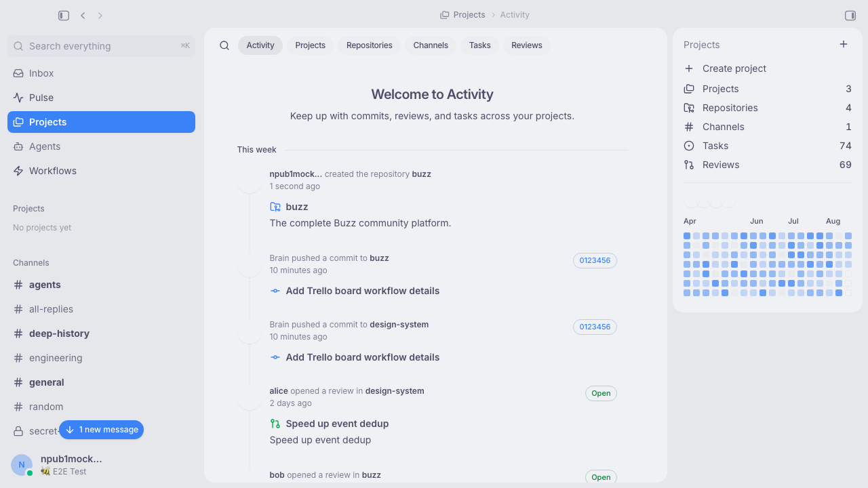Click the commit icon of the buzz push
The width and height of the screenshot is (868, 488).
pyautogui.click(x=275, y=291)
